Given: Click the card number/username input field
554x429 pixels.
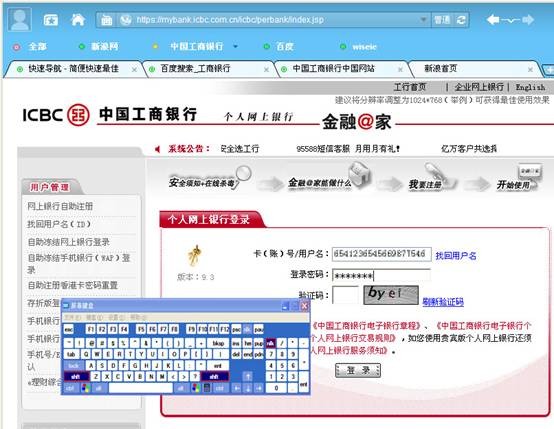Looking at the screenshot, I should [x=382, y=254].
